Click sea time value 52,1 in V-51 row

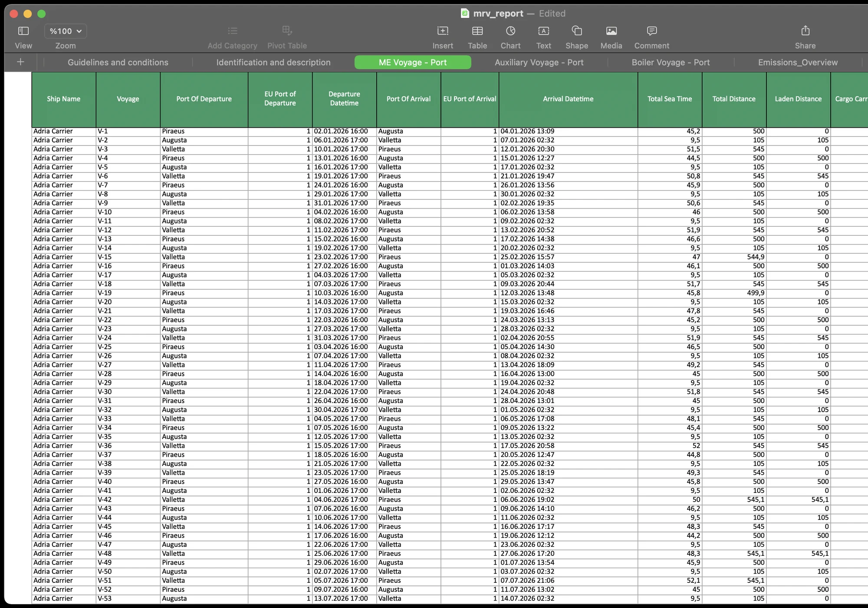[670, 581]
